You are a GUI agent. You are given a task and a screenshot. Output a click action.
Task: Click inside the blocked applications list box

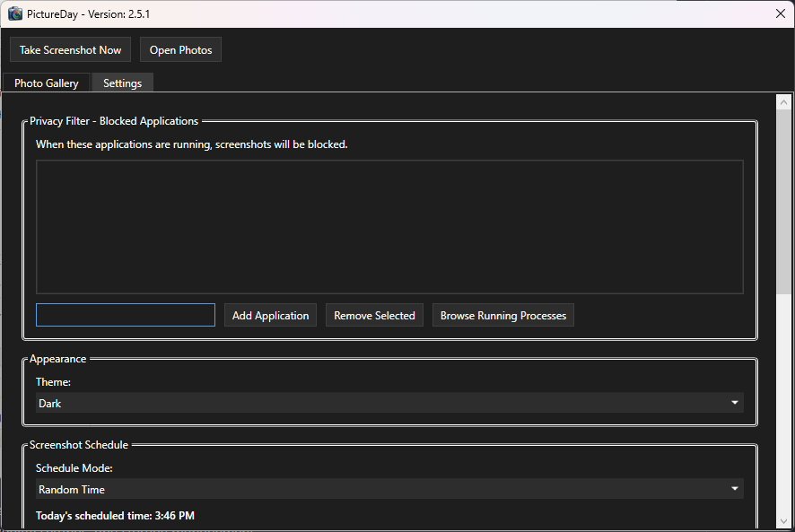(x=389, y=227)
